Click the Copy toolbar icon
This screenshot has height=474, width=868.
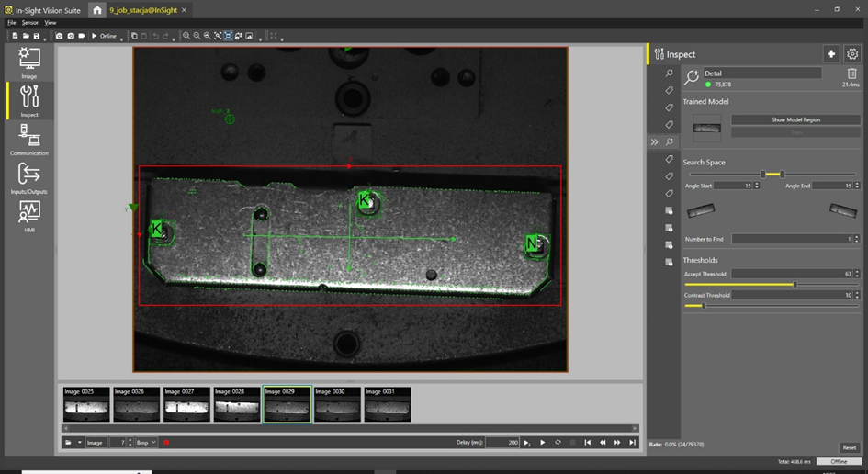(134, 36)
